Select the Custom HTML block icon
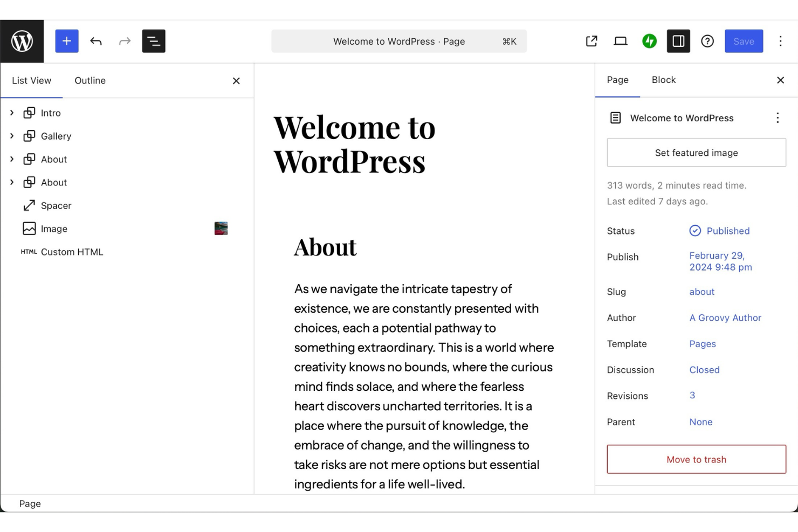The image size is (798, 532). [x=29, y=252]
